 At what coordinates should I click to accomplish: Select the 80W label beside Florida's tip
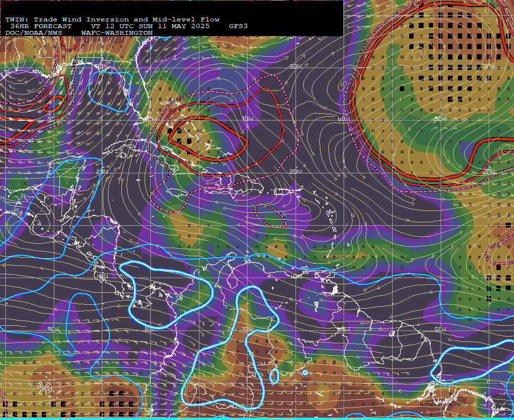(150, 119)
